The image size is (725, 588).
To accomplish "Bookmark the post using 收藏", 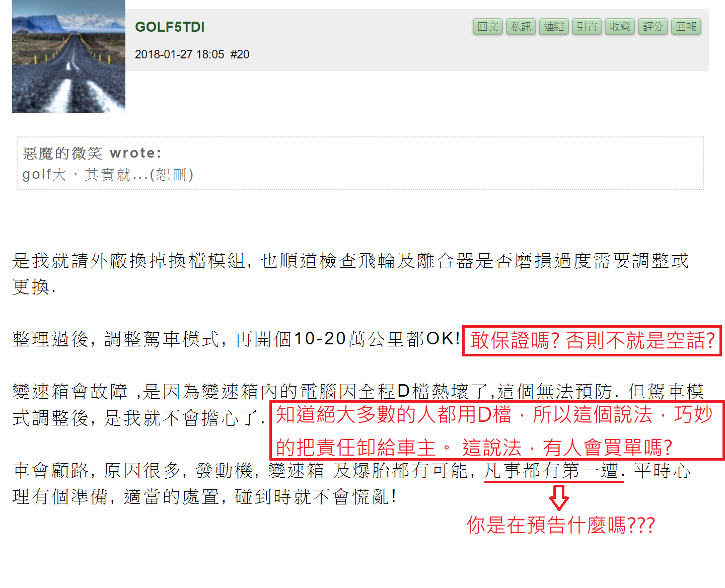I will [620, 27].
